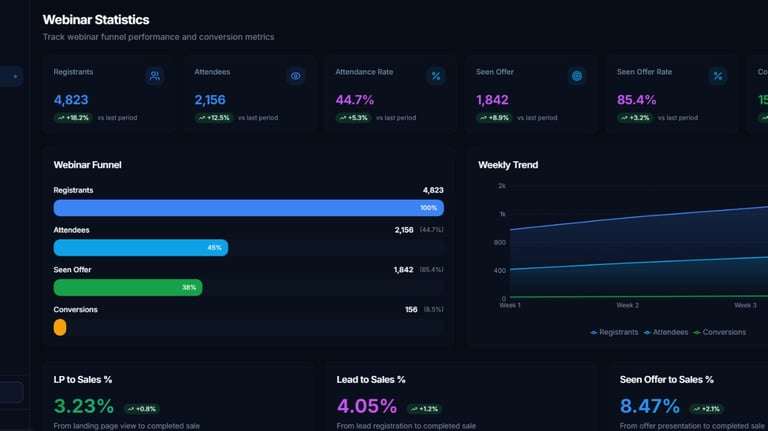768x431 pixels.
Task: Click the Seen Offer Rate percent icon
Action: [x=718, y=76]
